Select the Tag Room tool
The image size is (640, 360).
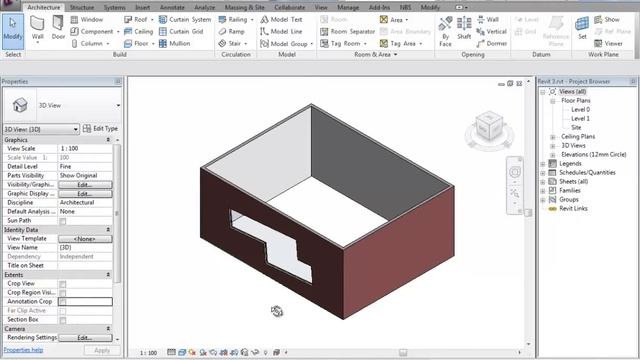[340, 43]
